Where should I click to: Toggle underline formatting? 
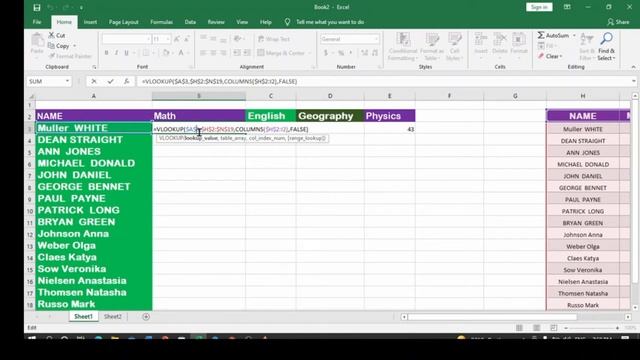pos(127,53)
